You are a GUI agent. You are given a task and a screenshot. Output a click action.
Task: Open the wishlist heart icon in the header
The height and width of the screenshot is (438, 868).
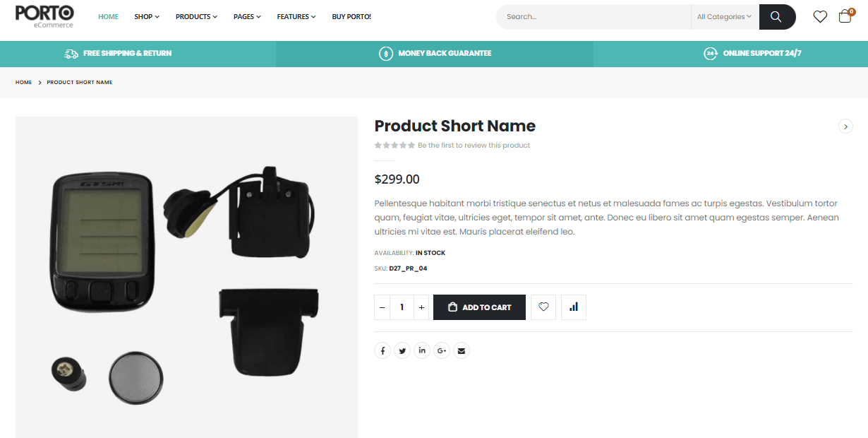(820, 16)
